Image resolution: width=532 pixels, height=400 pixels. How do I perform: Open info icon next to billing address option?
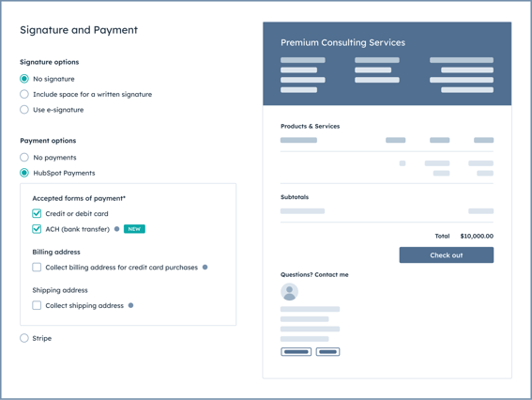(x=205, y=268)
